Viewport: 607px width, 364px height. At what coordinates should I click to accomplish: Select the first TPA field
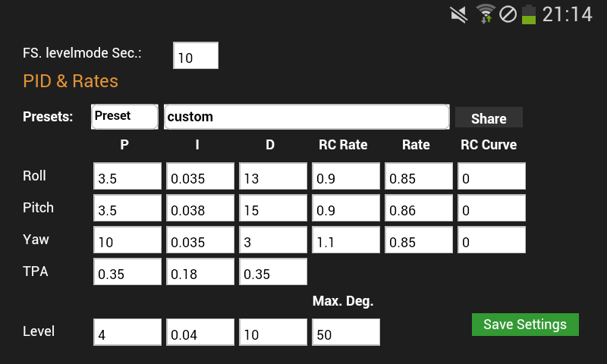(127, 272)
